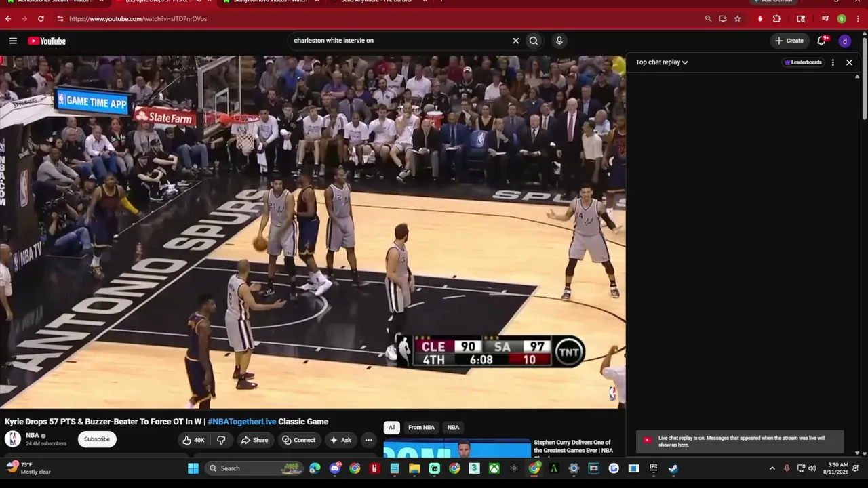Open the browser zoom indicator
This screenshot has width=868, height=488.
708,19
